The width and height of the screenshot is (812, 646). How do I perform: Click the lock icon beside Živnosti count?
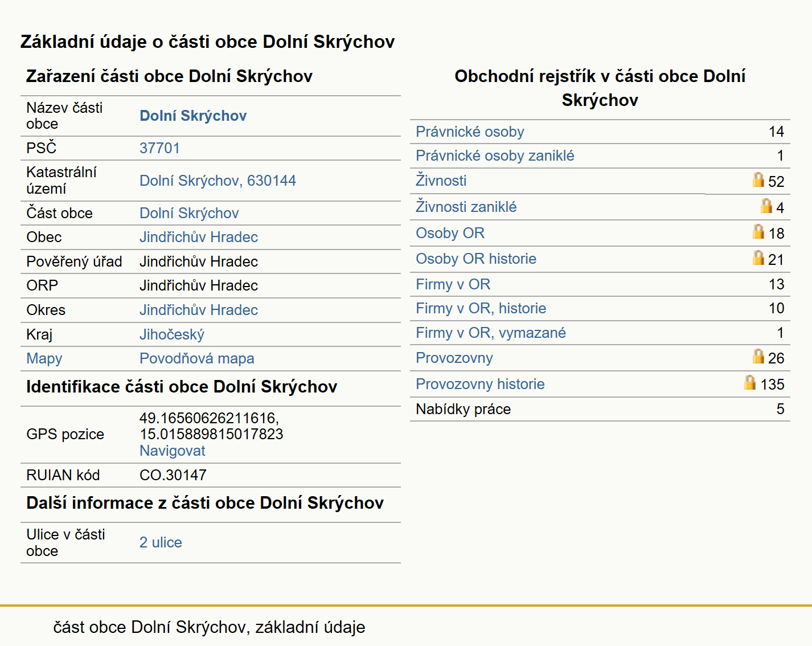(758, 180)
